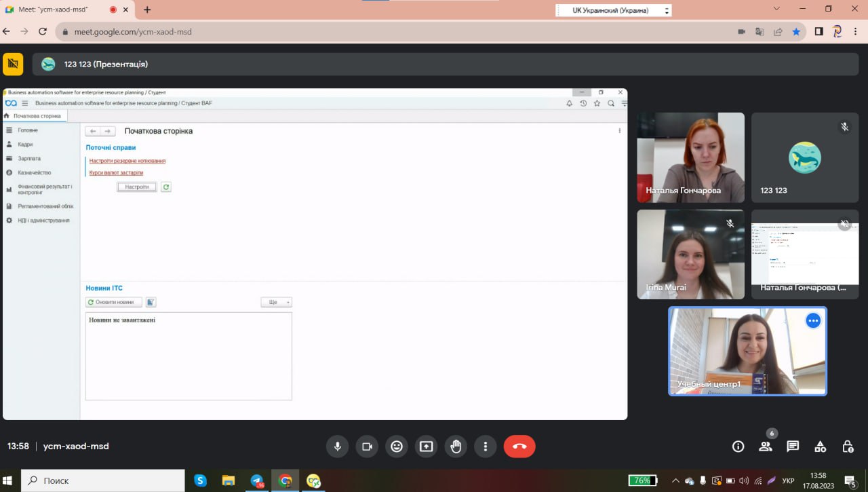This screenshot has width=868, height=492.
Task: Open more options three-dot menu
Action: point(486,447)
